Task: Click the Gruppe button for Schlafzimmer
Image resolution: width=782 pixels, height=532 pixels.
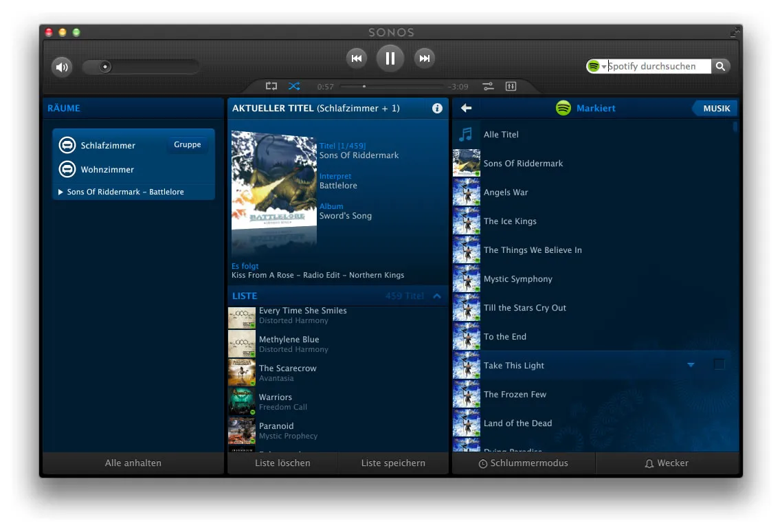Action: (x=188, y=145)
